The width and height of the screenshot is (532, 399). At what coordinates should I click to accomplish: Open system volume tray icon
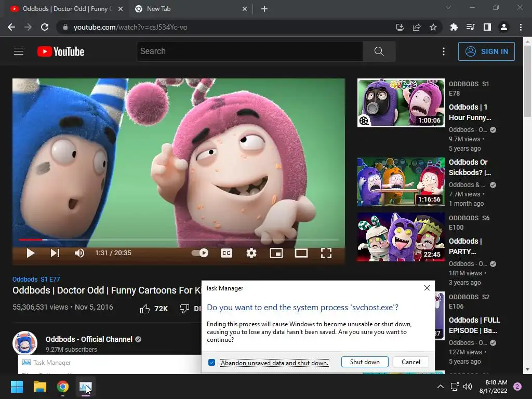pyautogui.click(x=468, y=387)
